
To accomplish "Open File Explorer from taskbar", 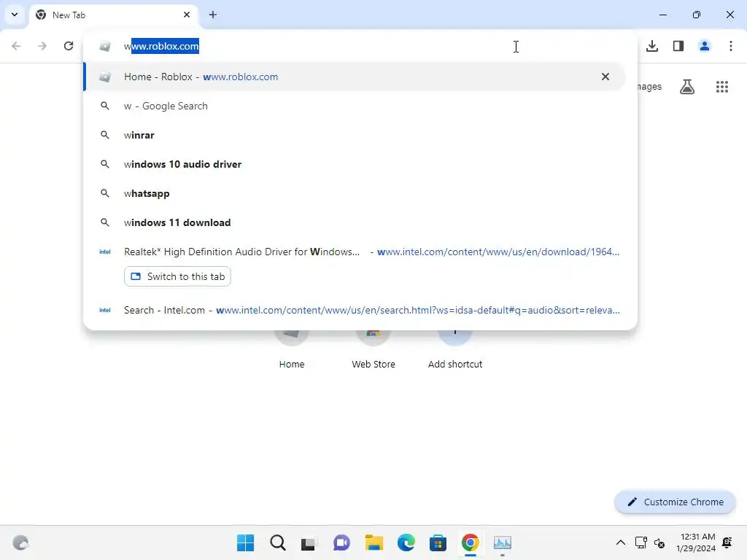I will [x=374, y=542].
